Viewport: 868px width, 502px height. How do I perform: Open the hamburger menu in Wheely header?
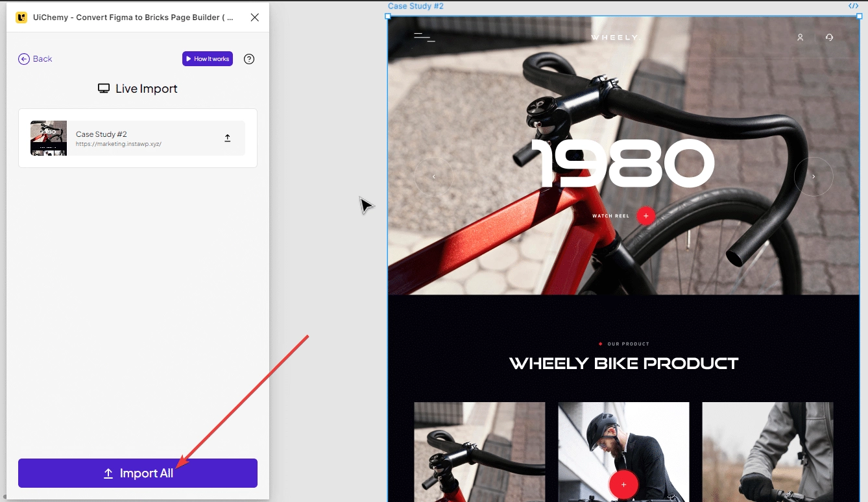(x=424, y=38)
